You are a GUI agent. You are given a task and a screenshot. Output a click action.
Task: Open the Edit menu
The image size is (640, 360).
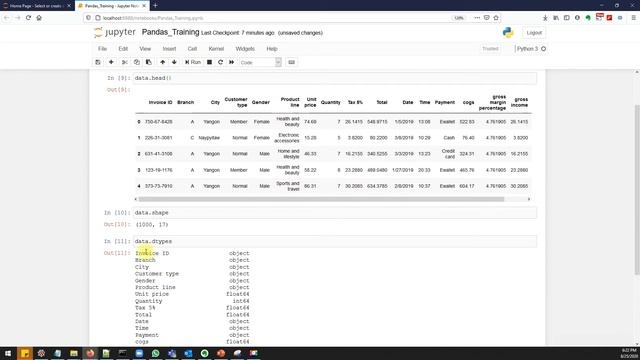[x=123, y=49]
